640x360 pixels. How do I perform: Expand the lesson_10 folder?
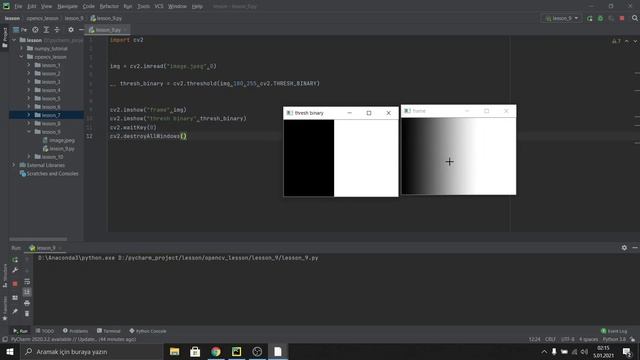click(29, 157)
